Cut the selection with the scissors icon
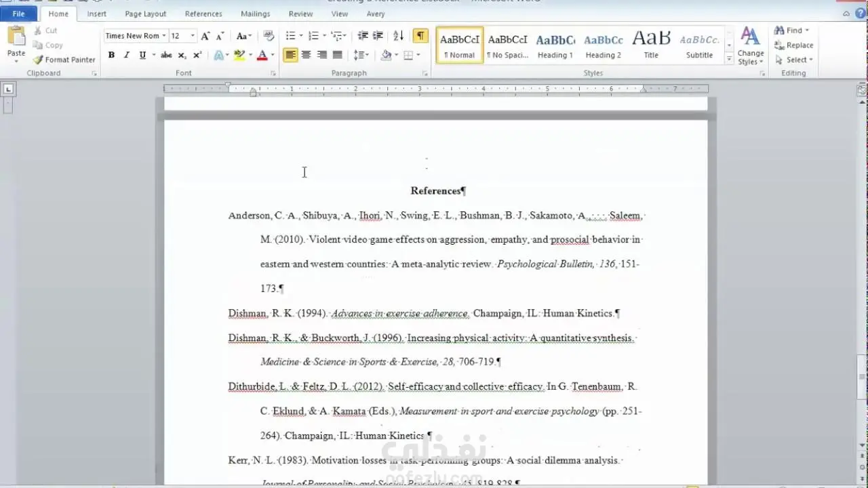 37,30
